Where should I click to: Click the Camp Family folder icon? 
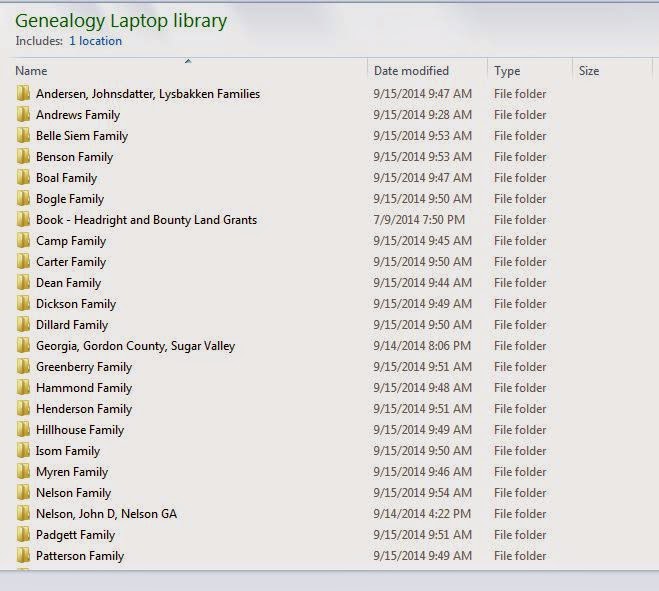[x=24, y=240]
